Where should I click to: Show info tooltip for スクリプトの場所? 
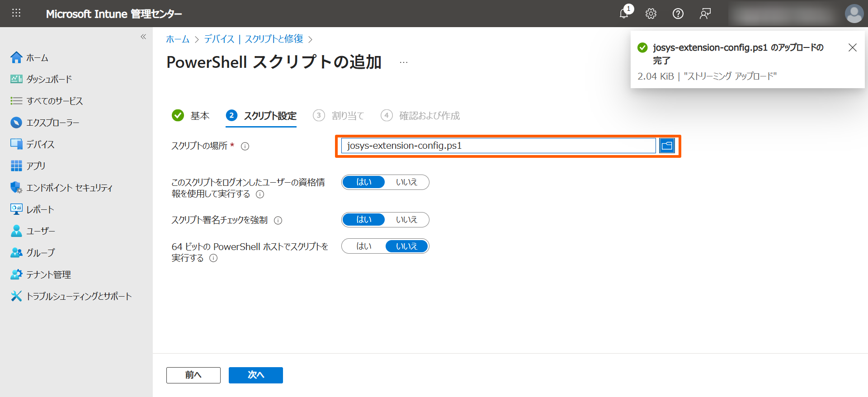[245, 146]
